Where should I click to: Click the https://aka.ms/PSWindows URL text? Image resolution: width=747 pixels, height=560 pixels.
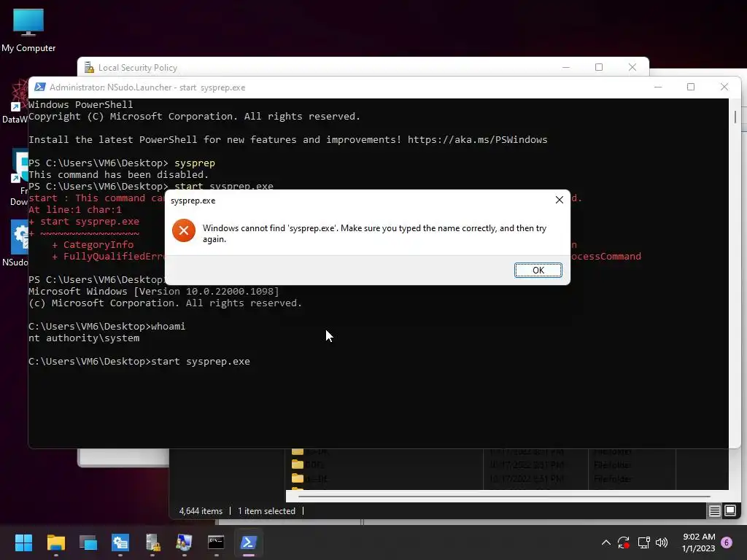click(x=477, y=139)
